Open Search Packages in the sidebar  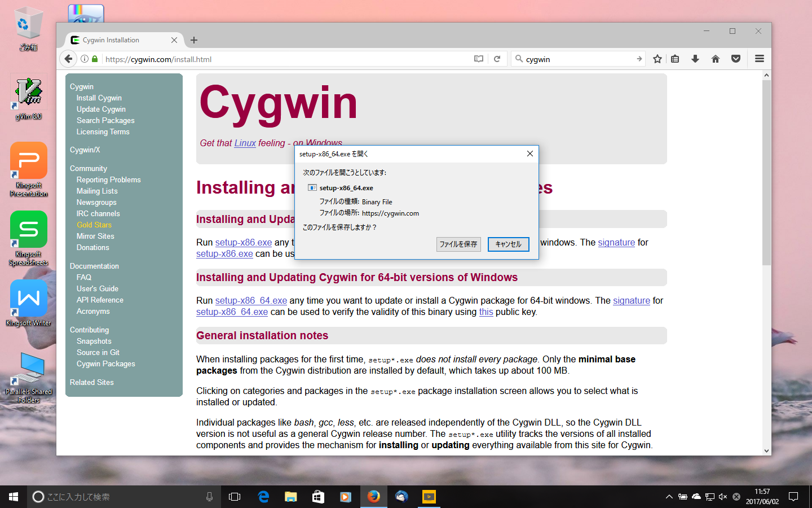pyautogui.click(x=105, y=121)
